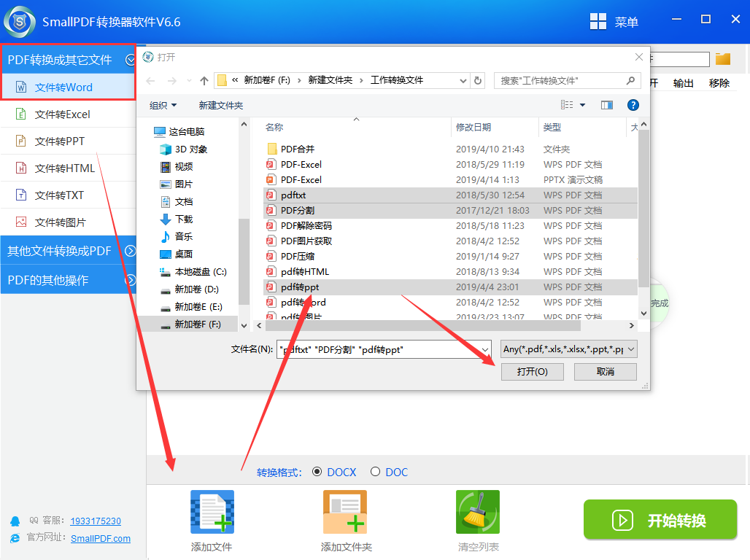Image resolution: width=750 pixels, height=560 pixels.
Task: Select 下载 folder in the tree
Action: (x=177, y=219)
